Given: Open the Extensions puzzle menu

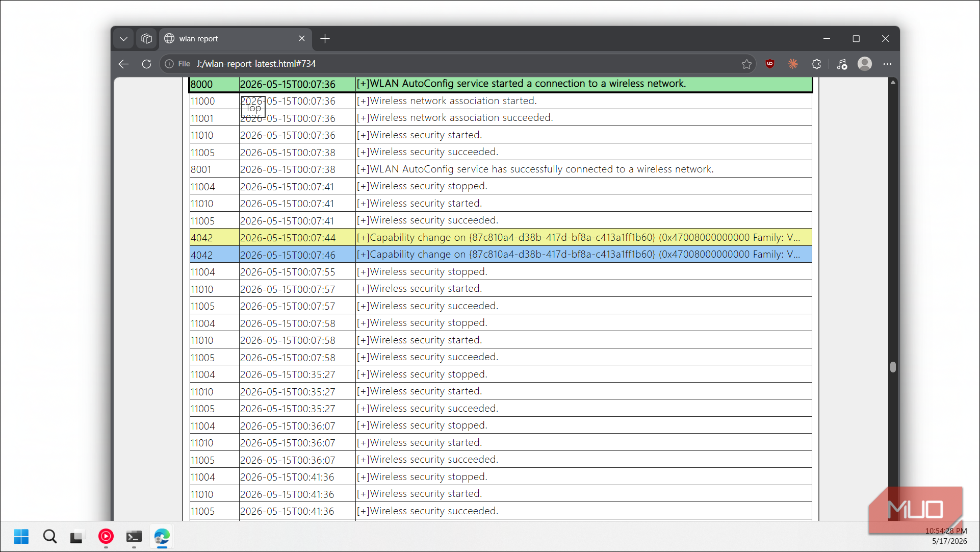Looking at the screenshot, I should pyautogui.click(x=816, y=64).
